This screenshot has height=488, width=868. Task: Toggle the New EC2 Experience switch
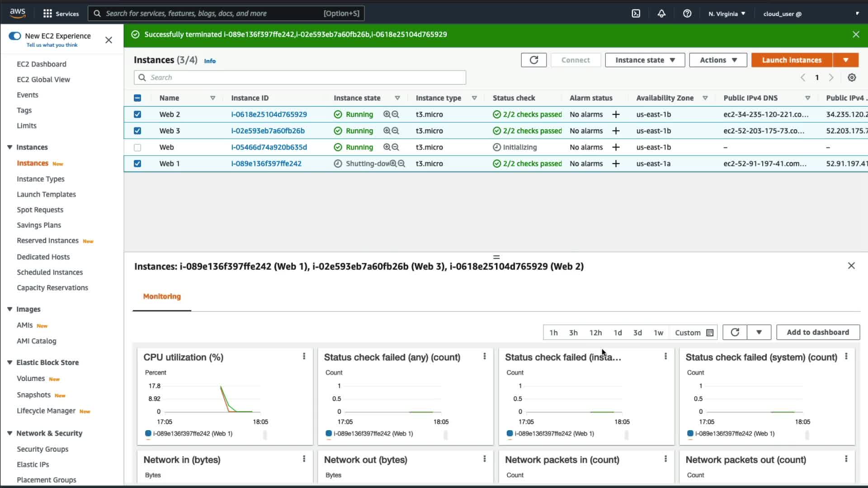tap(15, 36)
